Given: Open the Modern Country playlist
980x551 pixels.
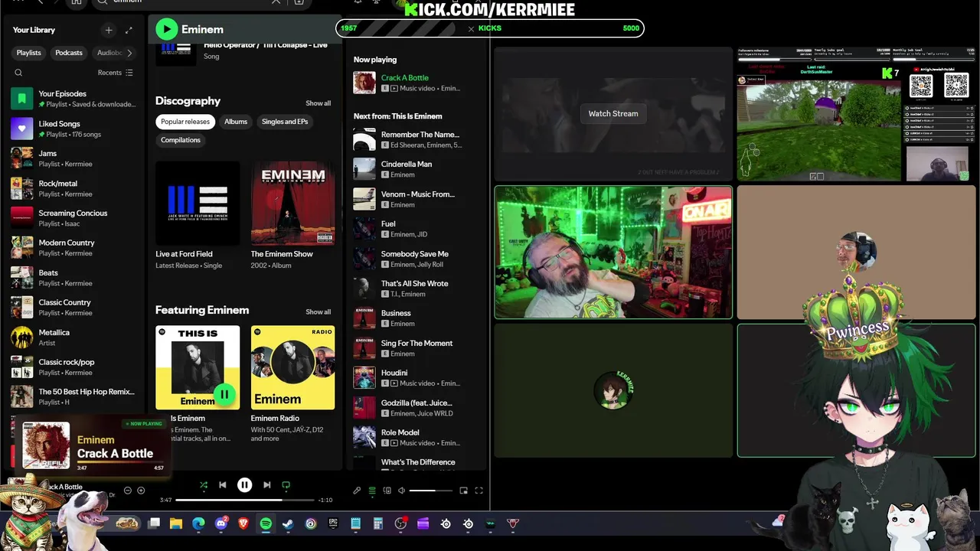Looking at the screenshot, I should (x=74, y=248).
